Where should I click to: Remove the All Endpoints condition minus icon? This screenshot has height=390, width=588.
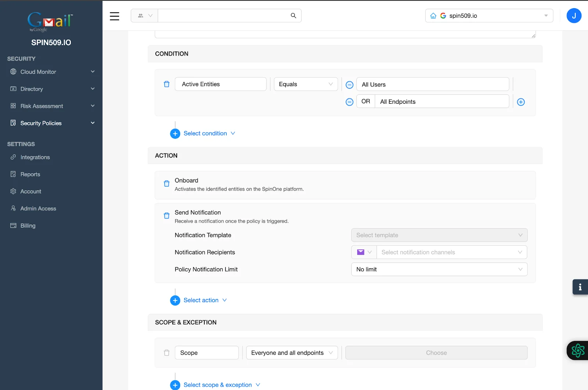(x=349, y=102)
